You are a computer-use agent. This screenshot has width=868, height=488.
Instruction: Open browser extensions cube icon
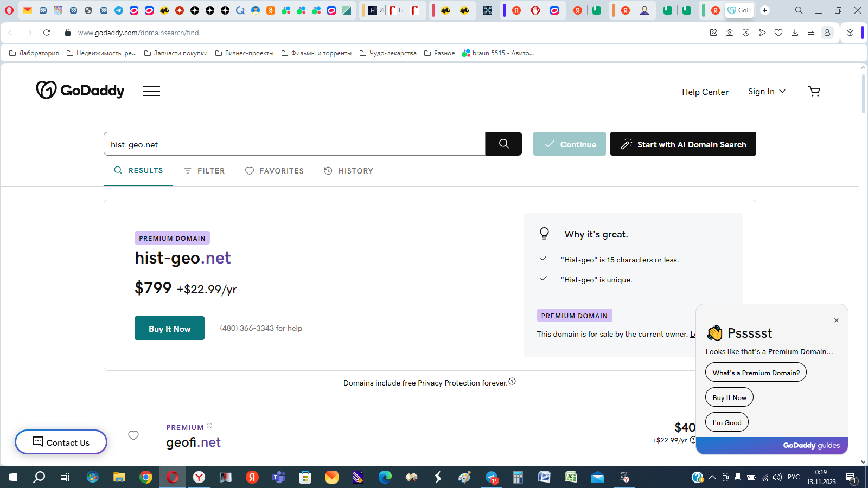click(850, 33)
